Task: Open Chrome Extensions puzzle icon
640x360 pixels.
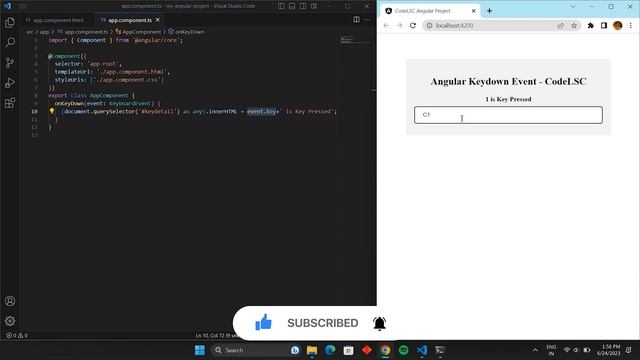Action: [x=591, y=25]
